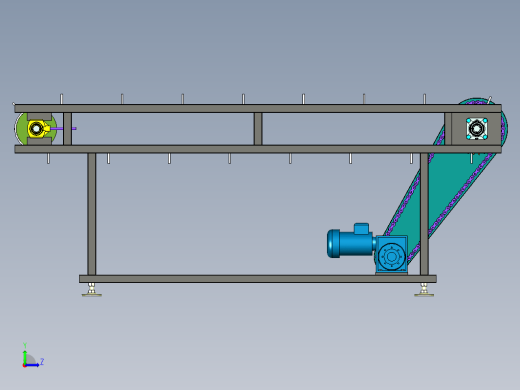Select the right support leg of the frame
This screenshot has width=520, height=390.
coord(424,214)
